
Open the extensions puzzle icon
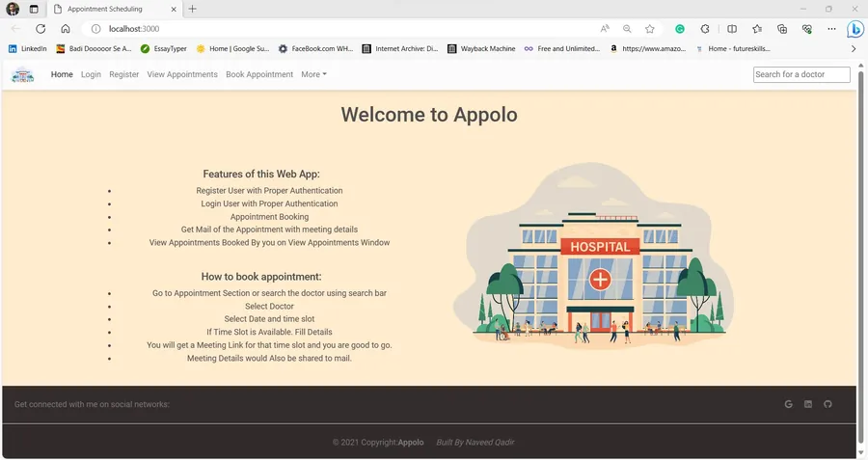(705, 29)
